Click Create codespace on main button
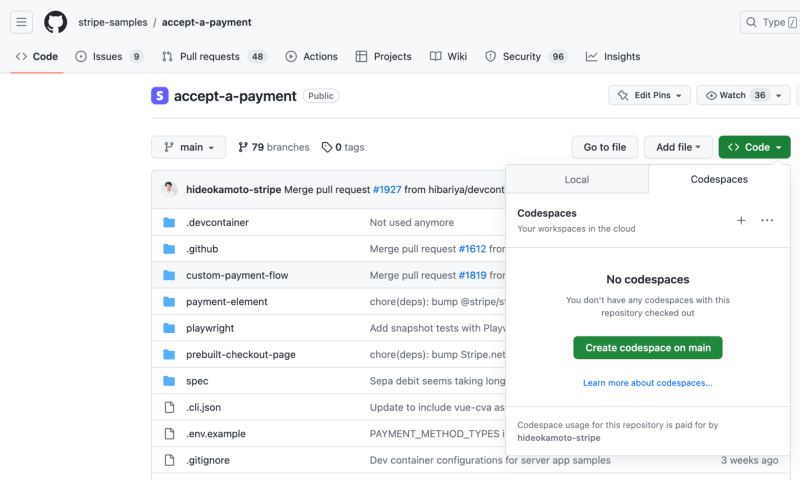 pyautogui.click(x=647, y=348)
